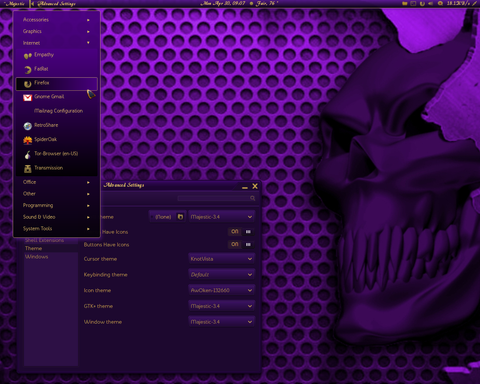Collapse the Internet category

(x=57, y=43)
